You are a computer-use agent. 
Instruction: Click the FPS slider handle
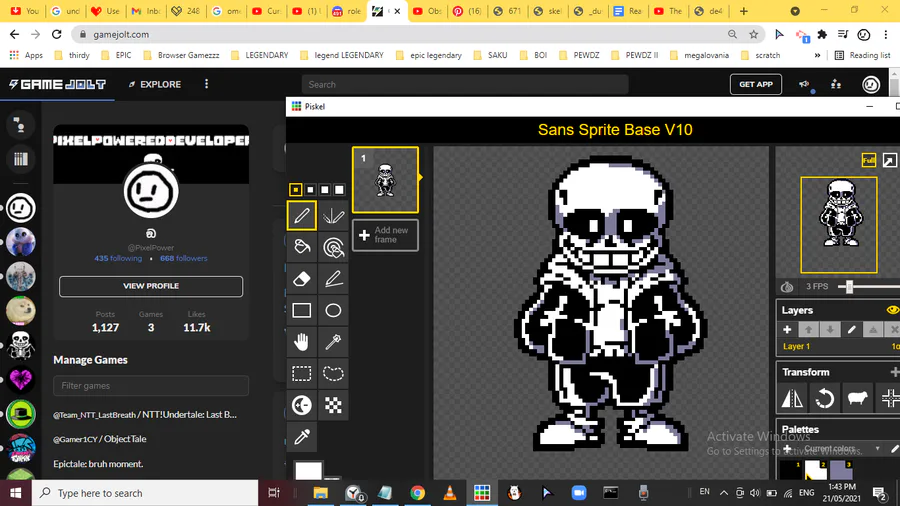point(849,286)
